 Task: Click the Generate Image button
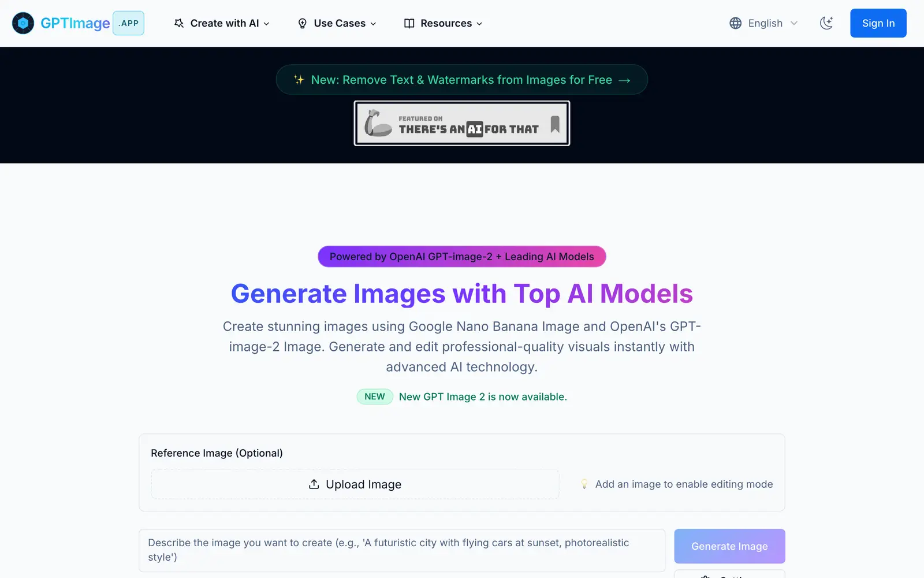pyautogui.click(x=729, y=546)
